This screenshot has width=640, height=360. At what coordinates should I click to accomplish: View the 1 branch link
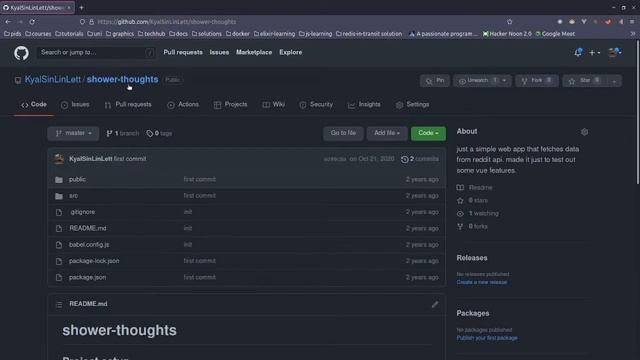click(122, 133)
